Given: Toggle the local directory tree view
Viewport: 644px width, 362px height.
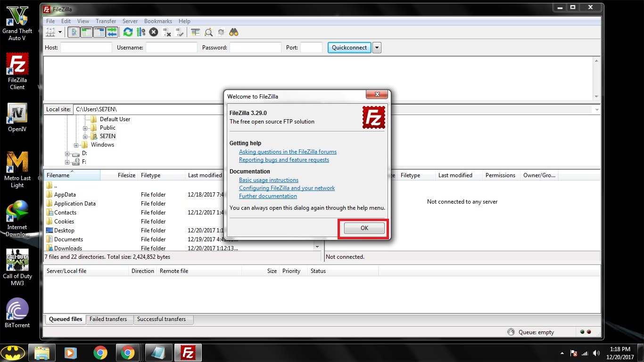Looking at the screenshot, I should pyautogui.click(x=86, y=32).
